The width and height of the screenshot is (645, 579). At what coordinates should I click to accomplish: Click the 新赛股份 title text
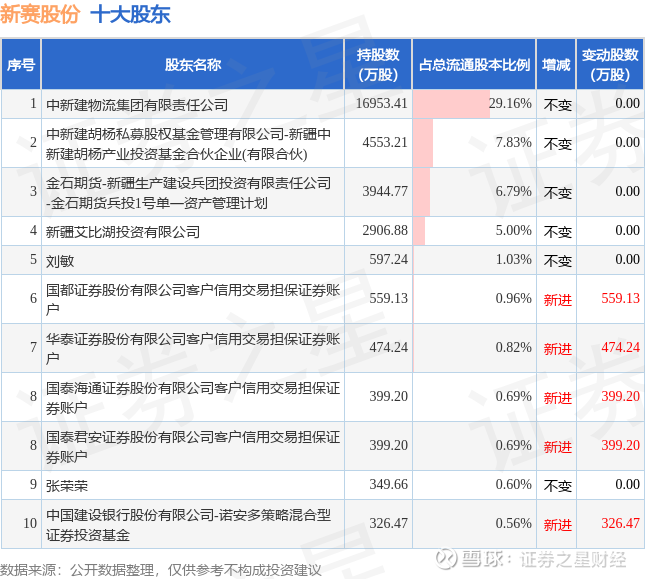(x=40, y=14)
